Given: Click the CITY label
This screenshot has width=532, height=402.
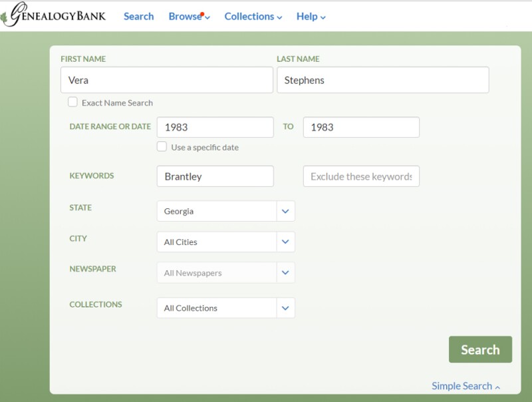Looking at the screenshot, I should [78, 239].
